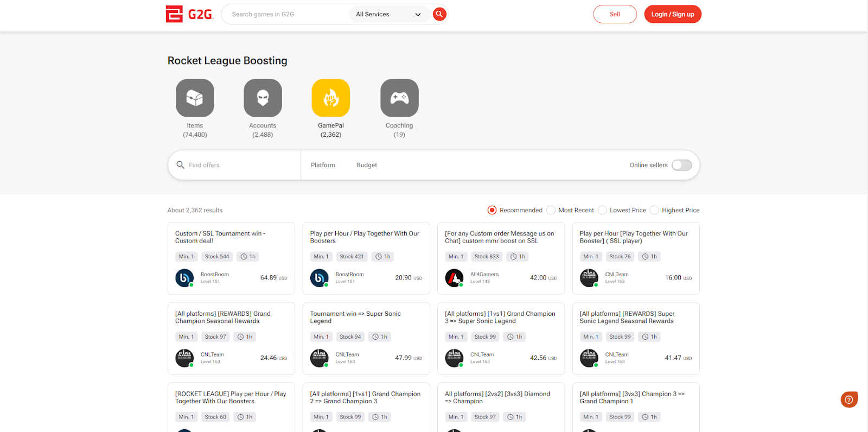Click BoostRoom avatar on Custom / SSL Tournament offer
This screenshot has height=432, width=868.
click(x=184, y=278)
